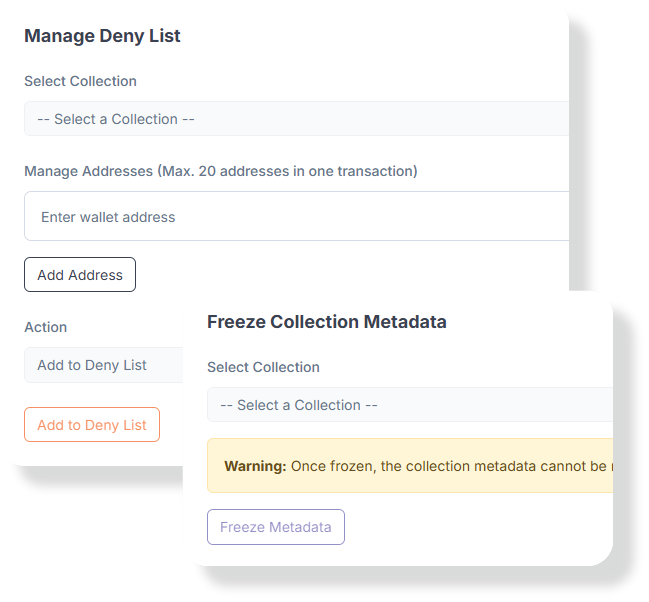Click the Manage Deny List heading
The image size is (649, 602).
(x=102, y=36)
